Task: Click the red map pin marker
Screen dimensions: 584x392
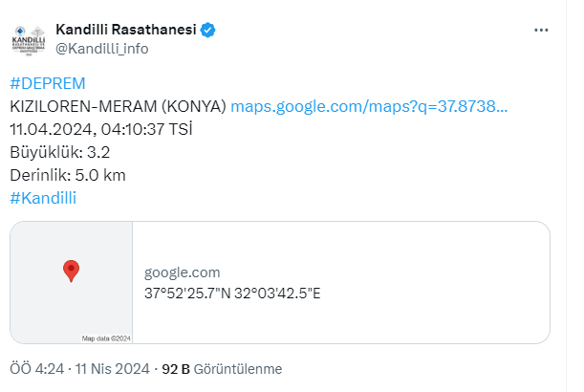Action: pyautogui.click(x=71, y=271)
